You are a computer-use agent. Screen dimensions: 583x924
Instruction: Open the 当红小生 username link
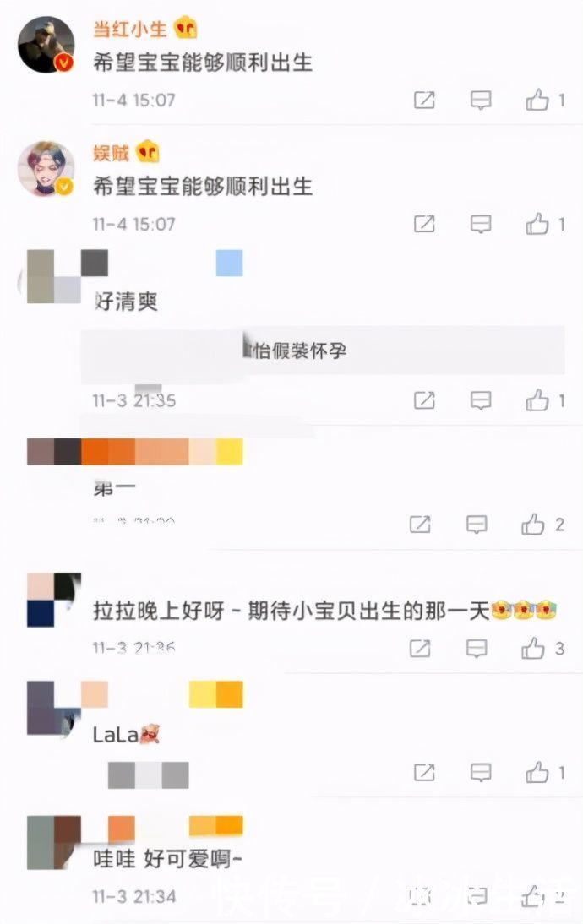pos(129,28)
